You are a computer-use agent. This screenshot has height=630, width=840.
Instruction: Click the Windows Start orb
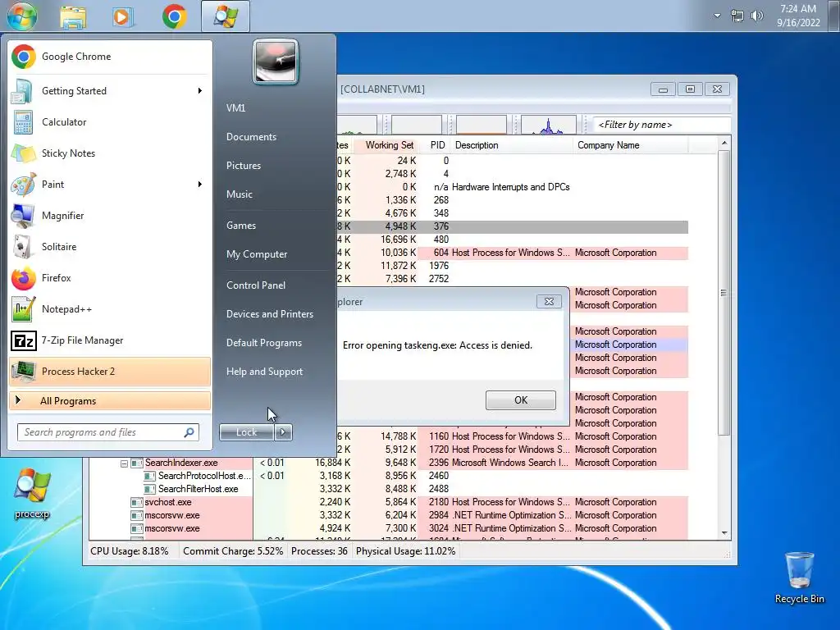22,16
